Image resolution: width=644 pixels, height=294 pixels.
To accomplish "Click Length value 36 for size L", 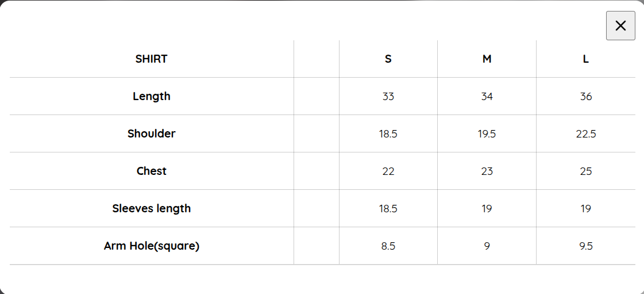I will click(x=585, y=96).
